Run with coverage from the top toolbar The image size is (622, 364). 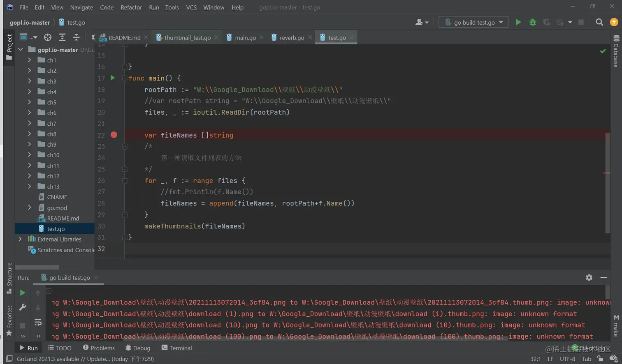tap(547, 22)
